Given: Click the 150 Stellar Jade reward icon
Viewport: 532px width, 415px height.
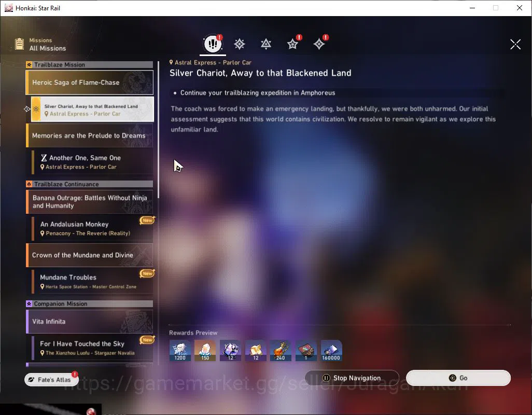Looking at the screenshot, I should tap(205, 351).
